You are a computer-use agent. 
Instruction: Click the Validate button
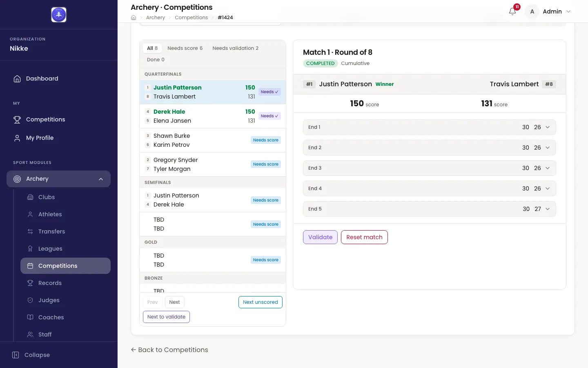coord(320,237)
